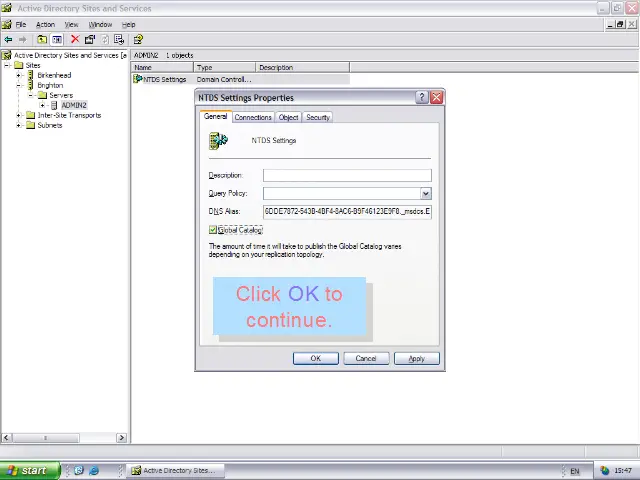Click the first quick launch icon in taskbar

click(x=79, y=470)
